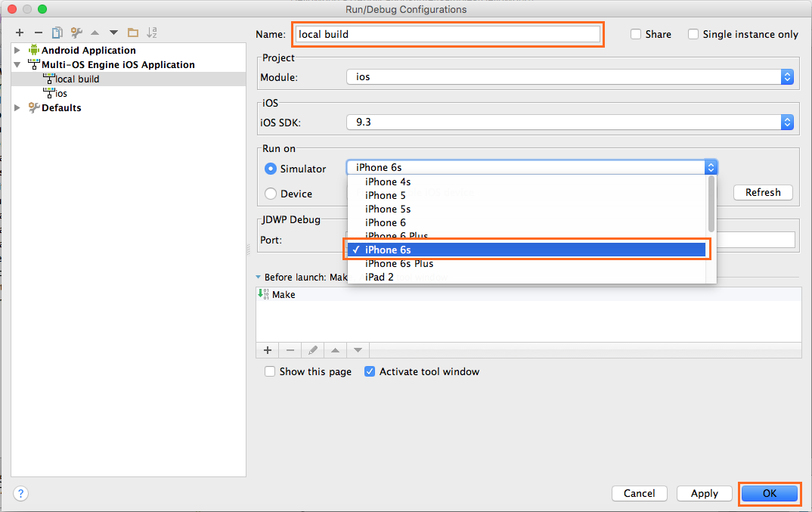Remove selected configuration with minus icon

[x=39, y=33]
